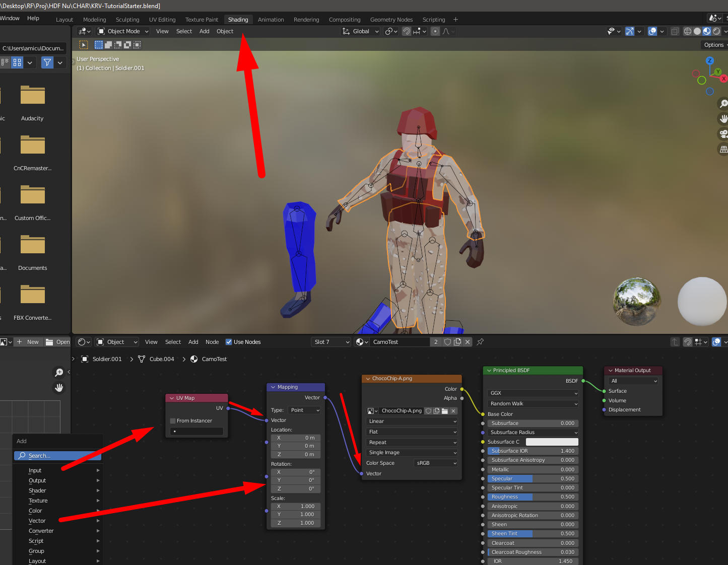The height and width of the screenshot is (565, 728).
Task: Click the node editor zoom magnifier icon
Action: pos(59,372)
